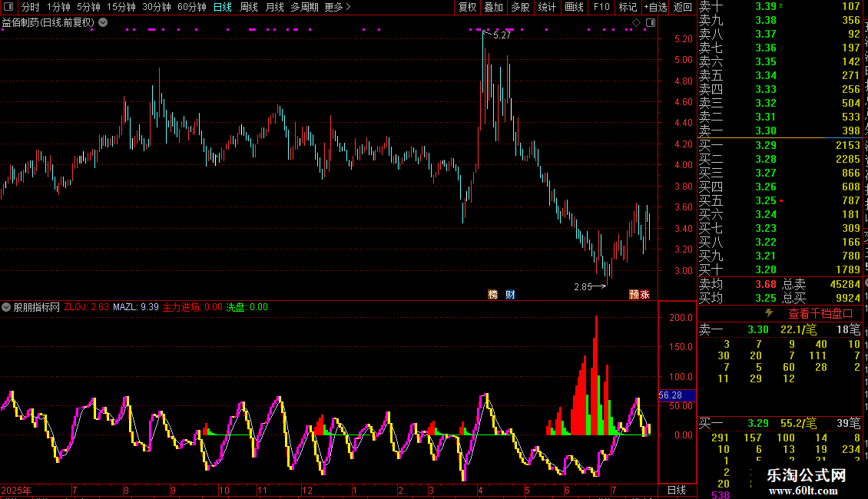Click the 财 marker icon on chart

(x=510, y=294)
